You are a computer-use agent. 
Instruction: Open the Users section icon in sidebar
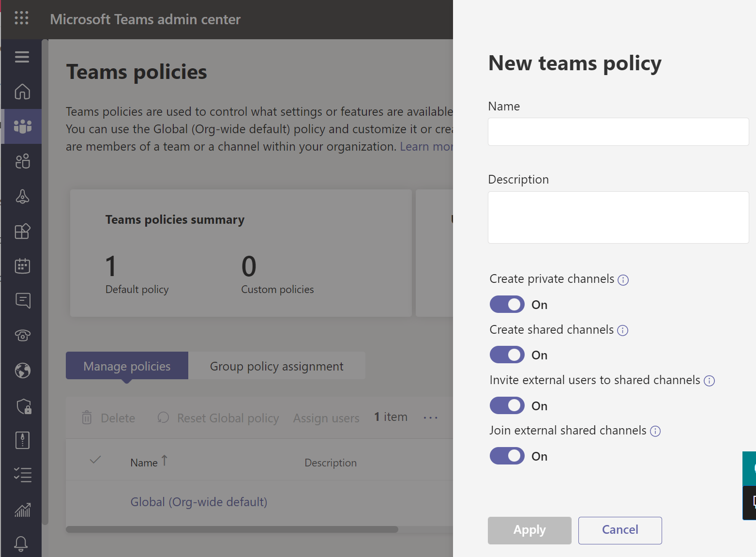pyautogui.click(x=23, y=161)
